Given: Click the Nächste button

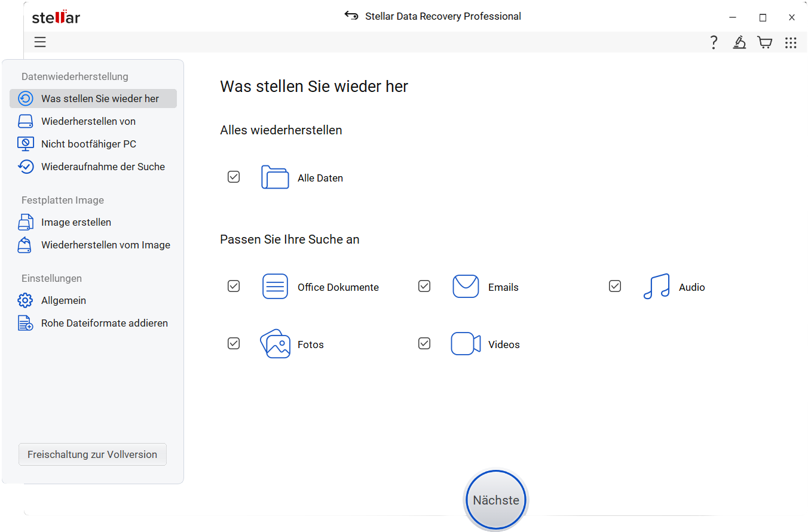Looking at the screenshot, I should click(496, 500).
